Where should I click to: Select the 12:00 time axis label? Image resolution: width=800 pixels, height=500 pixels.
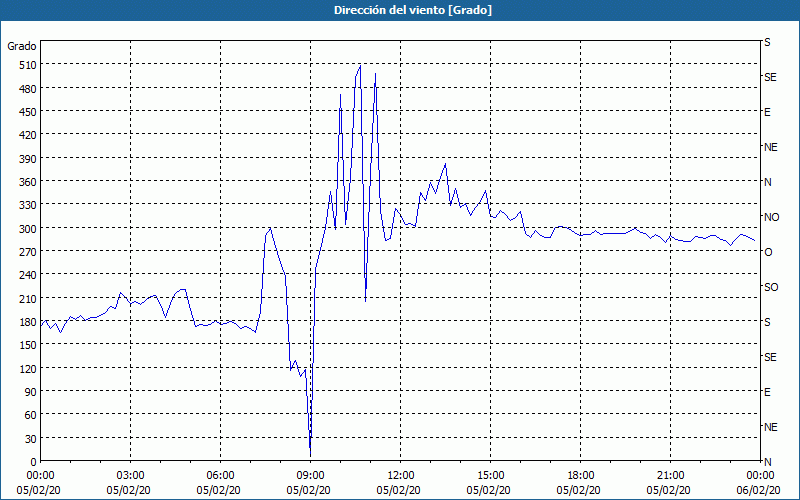(401, 476)
